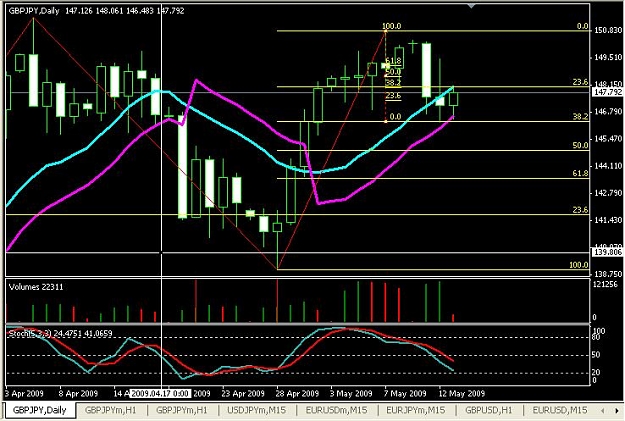The height and width of the screenshot is (421, 625).
Task: Click the Fibonacci 61.8 label at right edge
Action: 580,173
